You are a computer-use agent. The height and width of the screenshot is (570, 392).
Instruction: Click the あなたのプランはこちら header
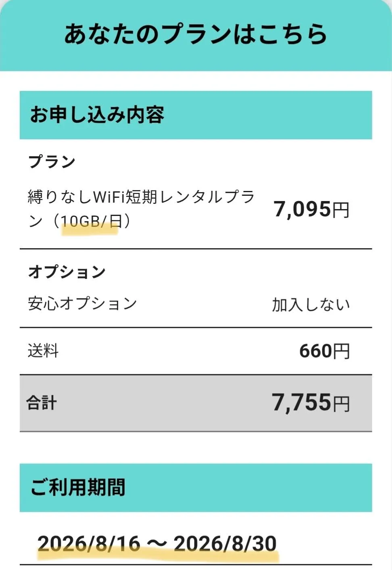(x=196, y=34)
